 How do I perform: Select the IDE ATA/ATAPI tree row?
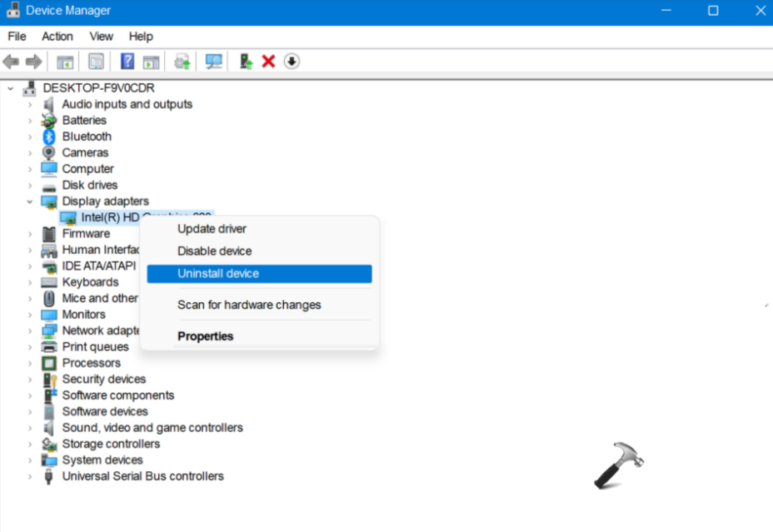coord(98,266)
